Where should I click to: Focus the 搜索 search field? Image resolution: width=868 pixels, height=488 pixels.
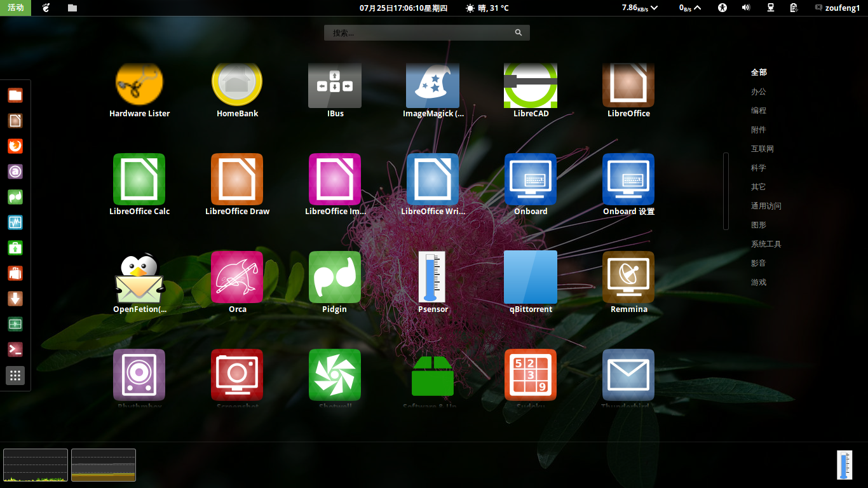click(426, 32)
